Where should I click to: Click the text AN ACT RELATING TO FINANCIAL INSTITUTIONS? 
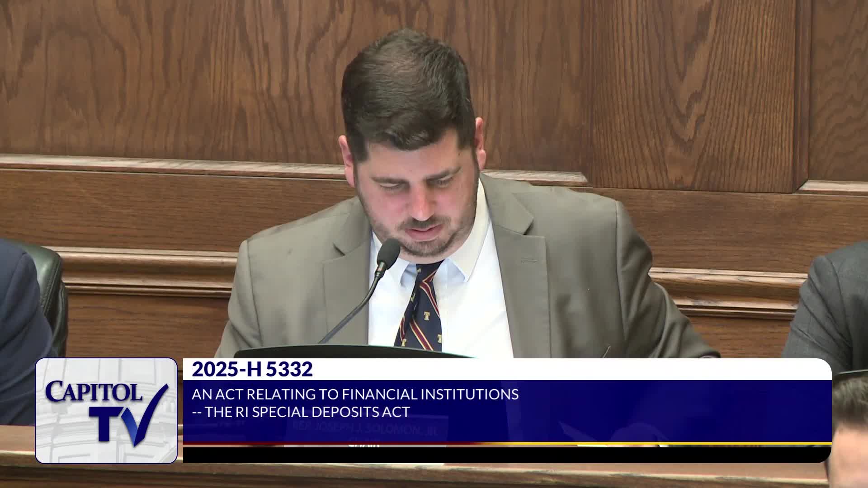(355, 394)
